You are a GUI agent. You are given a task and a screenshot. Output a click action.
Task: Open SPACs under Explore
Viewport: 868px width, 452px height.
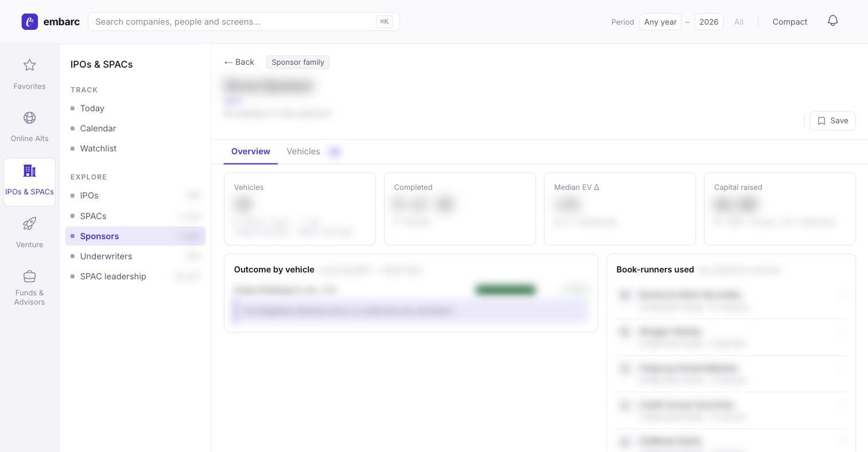click(x=135, y=216)
